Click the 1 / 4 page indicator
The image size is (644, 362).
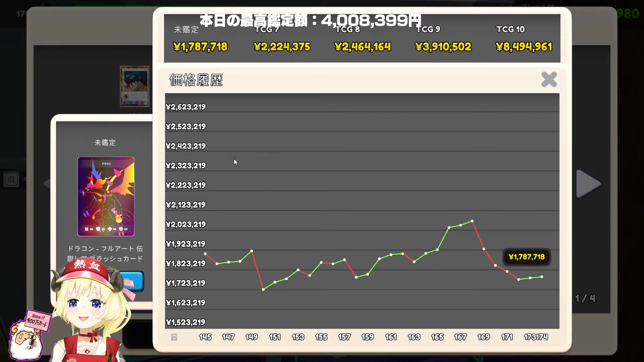pyautogui.click(x=585, y=298)
